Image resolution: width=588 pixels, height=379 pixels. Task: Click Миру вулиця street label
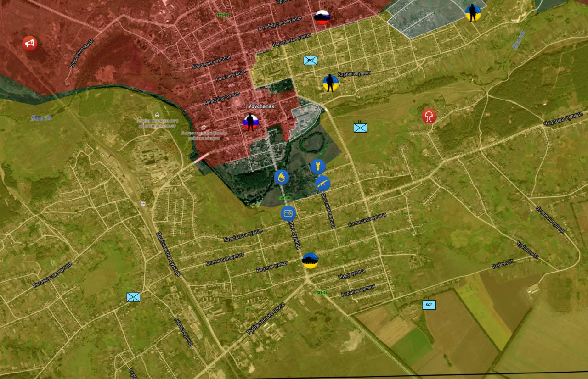pos(351,274)
